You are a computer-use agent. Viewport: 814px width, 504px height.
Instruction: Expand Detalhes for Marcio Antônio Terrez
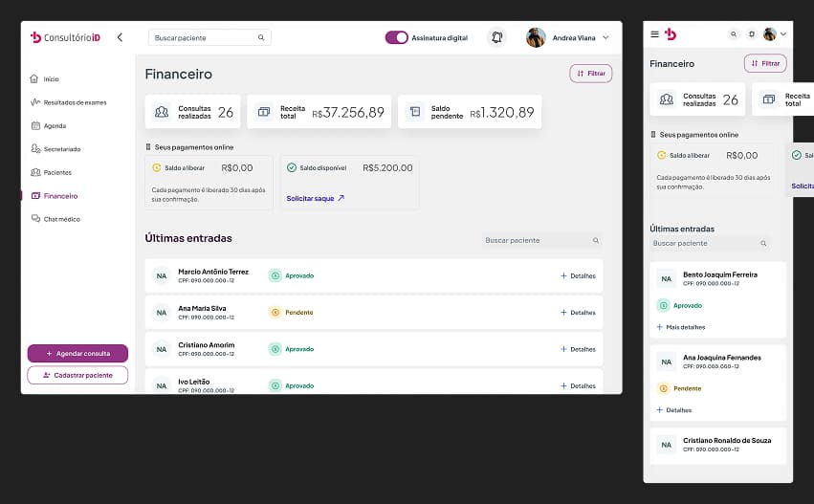pos(578,275)
